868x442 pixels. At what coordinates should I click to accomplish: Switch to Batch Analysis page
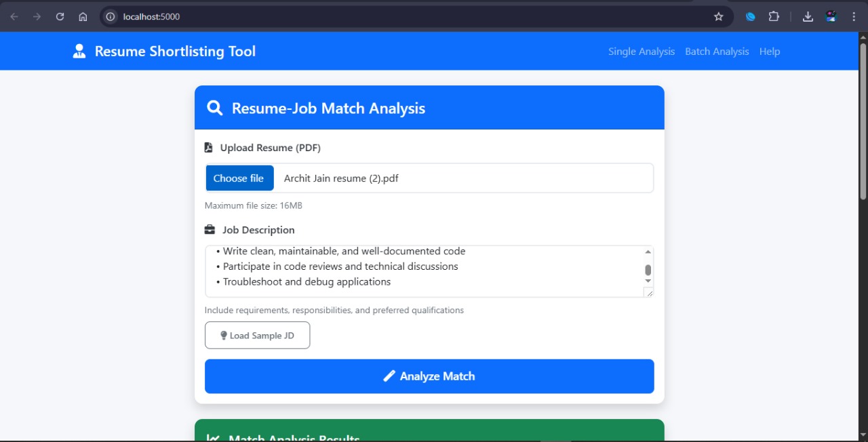pyautogui.click(x=717, y=52)
